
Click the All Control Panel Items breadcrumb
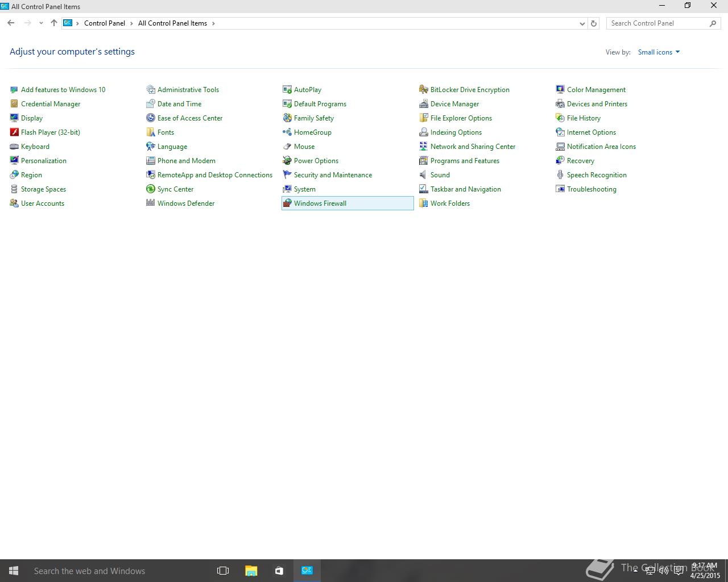[x=172, y=23]
